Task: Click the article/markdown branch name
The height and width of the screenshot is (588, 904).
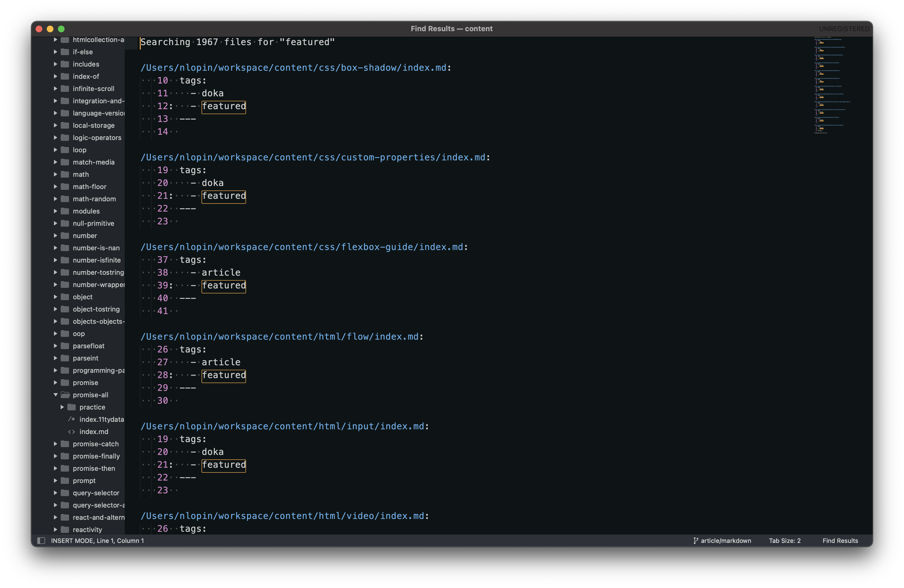Action: coord(726,540)
